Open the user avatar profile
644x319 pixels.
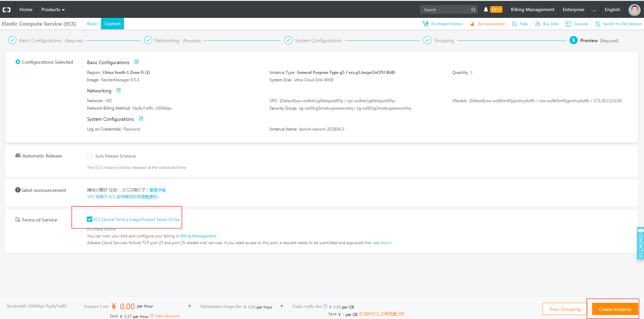click(635, 10)
